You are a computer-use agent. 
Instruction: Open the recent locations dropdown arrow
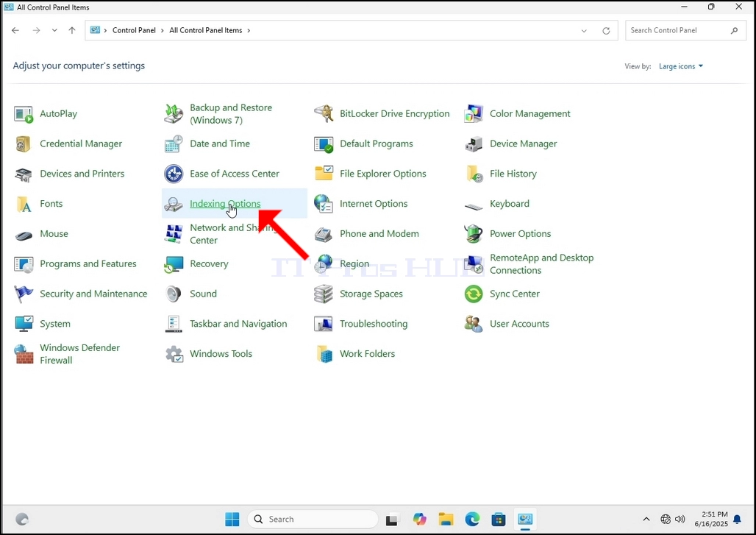click(x=54, y=30)
